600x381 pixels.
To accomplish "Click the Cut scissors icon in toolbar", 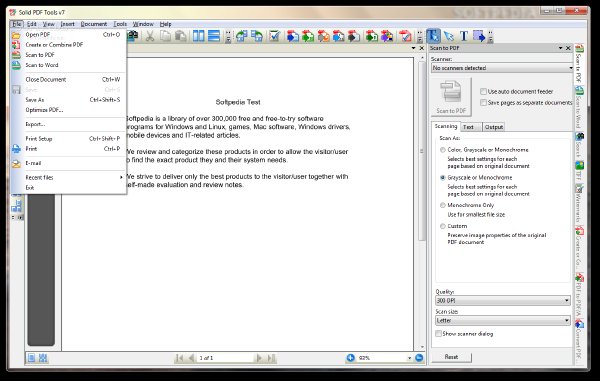I will (x=150, y=36).
